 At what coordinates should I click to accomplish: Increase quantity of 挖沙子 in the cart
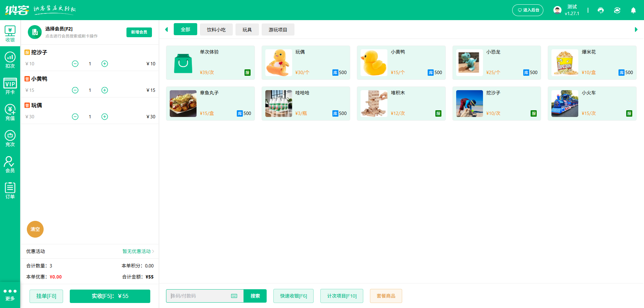[x=104, y=63]
